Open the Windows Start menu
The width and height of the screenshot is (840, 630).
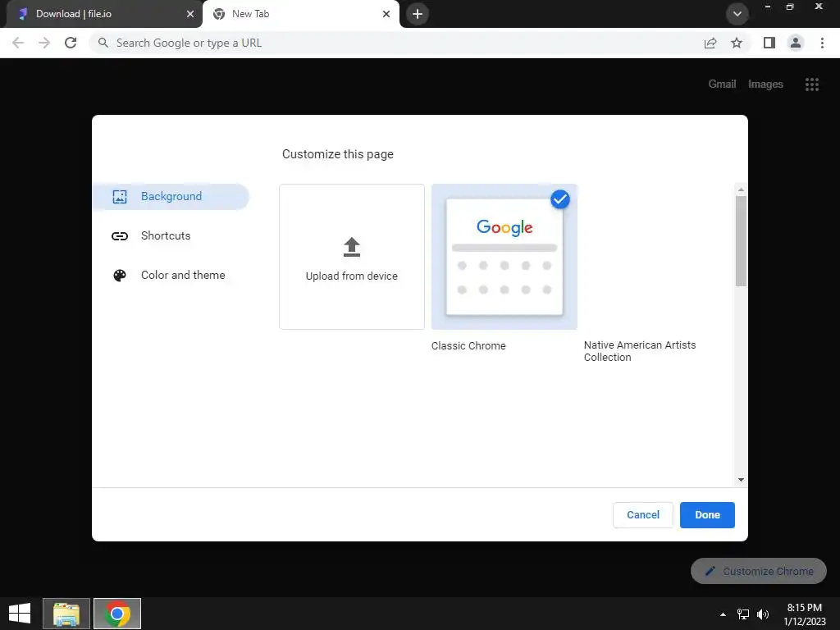click(x=20, y=614)
